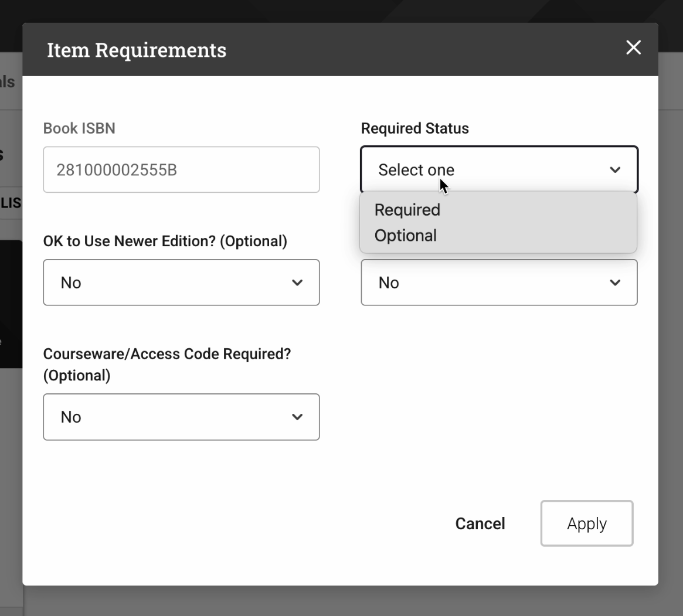Screen dimensions: 683x616
Task: Click the chevron arrow in Required Status dropdown
Action: tap(615, 170)
